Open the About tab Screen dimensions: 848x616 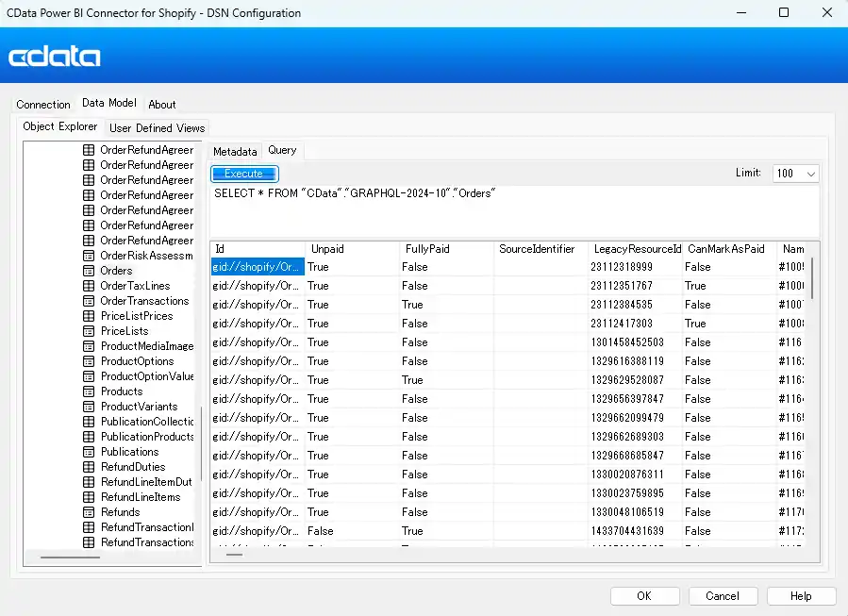pos(162,105)
